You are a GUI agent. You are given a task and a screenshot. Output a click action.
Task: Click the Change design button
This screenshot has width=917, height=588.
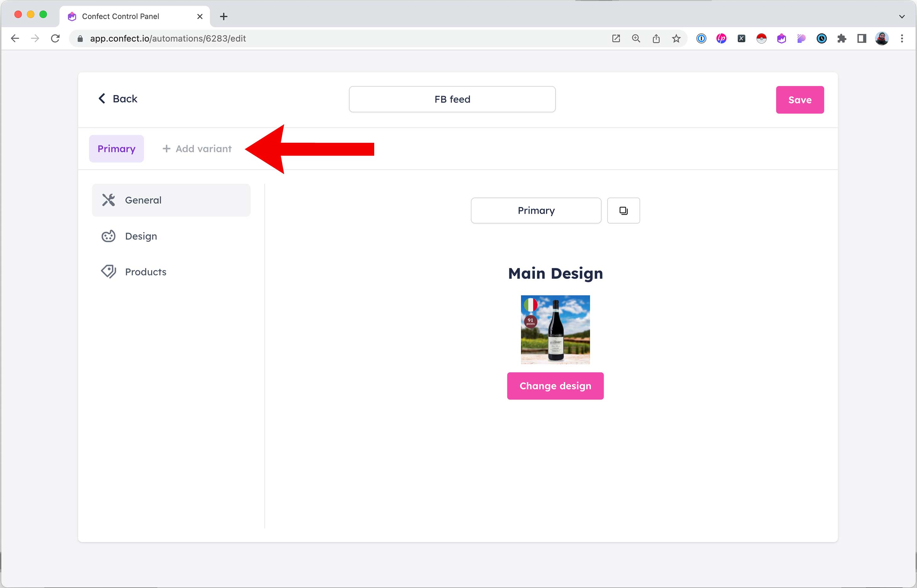click(555, 386)
